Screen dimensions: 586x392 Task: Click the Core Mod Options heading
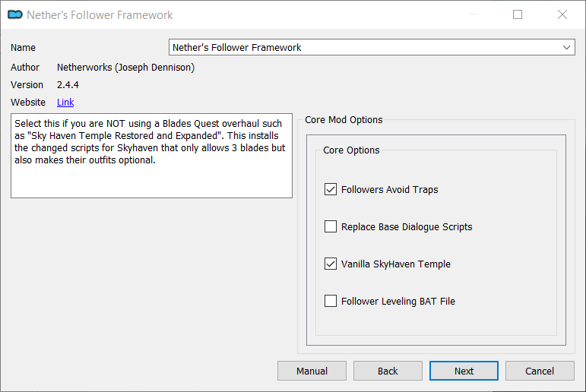pyautogui.click(x=344, y=120)
